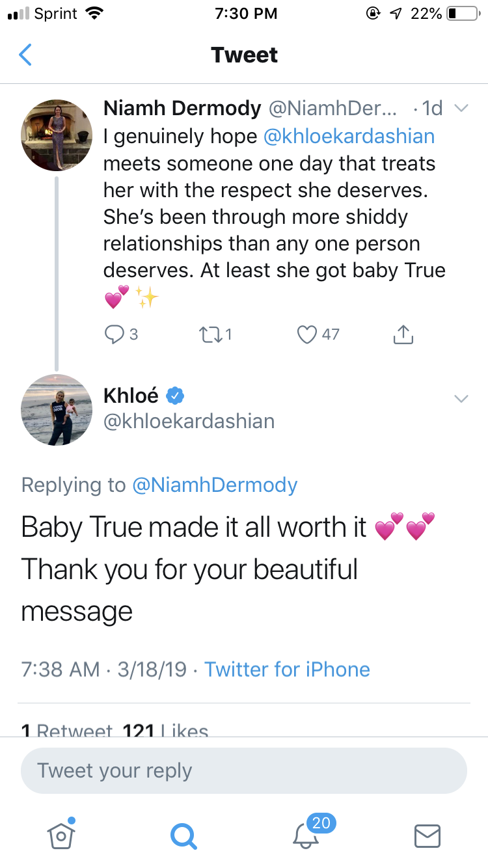Open the Search tab
488x868 pixels.
coord(183,835)
